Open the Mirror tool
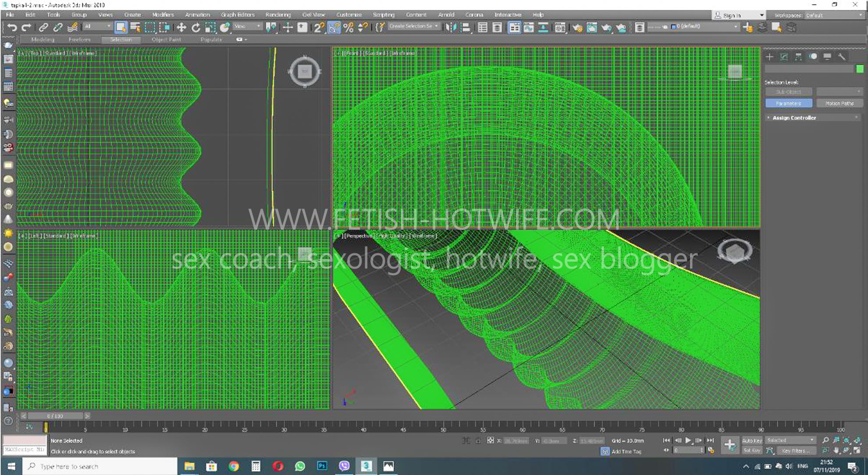Viewport: 868px width, 475px height. click(x=451, y=28)
